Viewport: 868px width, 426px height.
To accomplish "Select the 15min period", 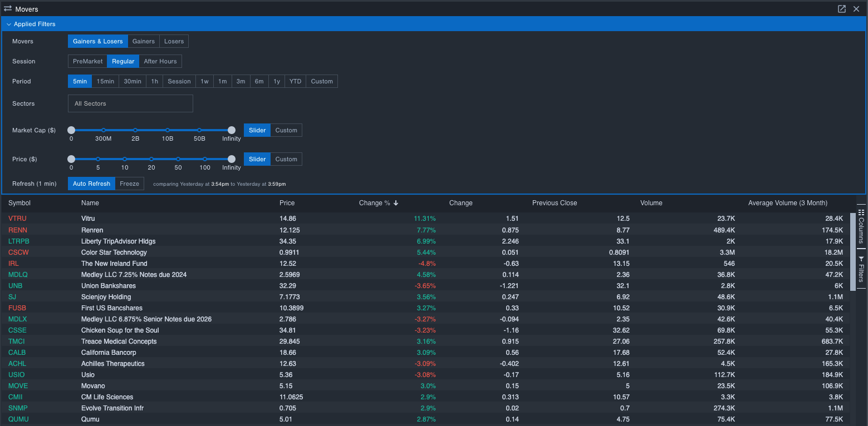I will [x=105, y=81].
